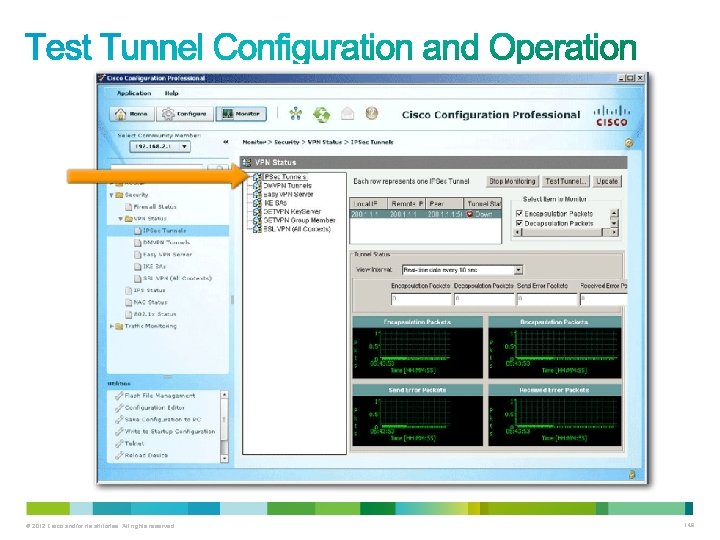The image size is (720, 540).
Task: Click the VPN Status header icon
Action: [247, 162]
